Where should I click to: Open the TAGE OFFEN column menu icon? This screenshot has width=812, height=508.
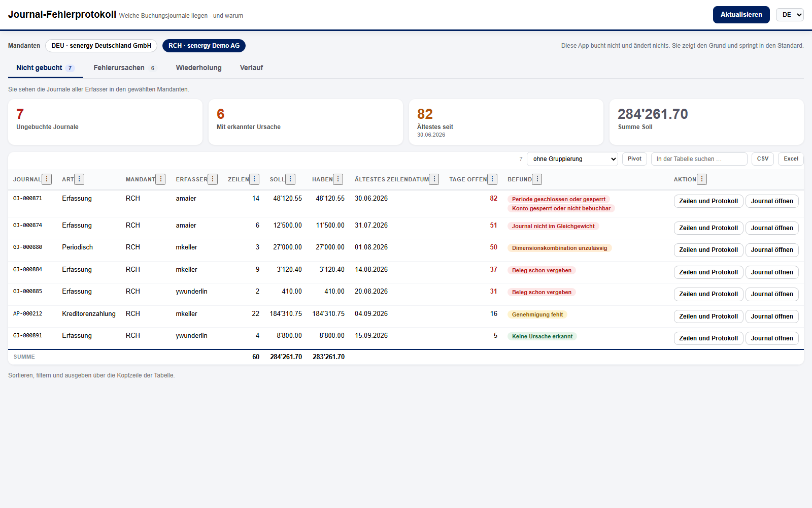pyautogui.click(x=492, y=179)
